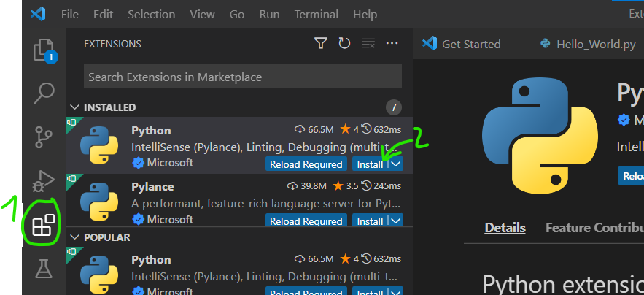The height and width of the screenshot is (295, 644).
Task: Select Python extension under POPULAR section
Action: [x=239, y=271]
